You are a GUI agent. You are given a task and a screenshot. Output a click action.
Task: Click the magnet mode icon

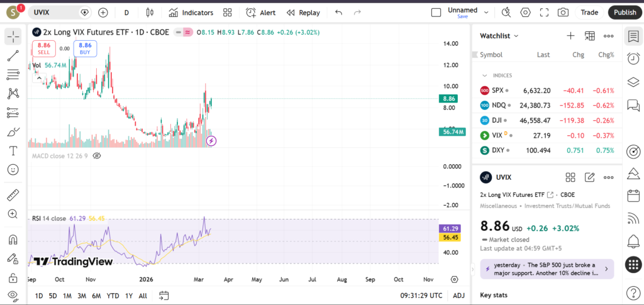click(13, 240)
